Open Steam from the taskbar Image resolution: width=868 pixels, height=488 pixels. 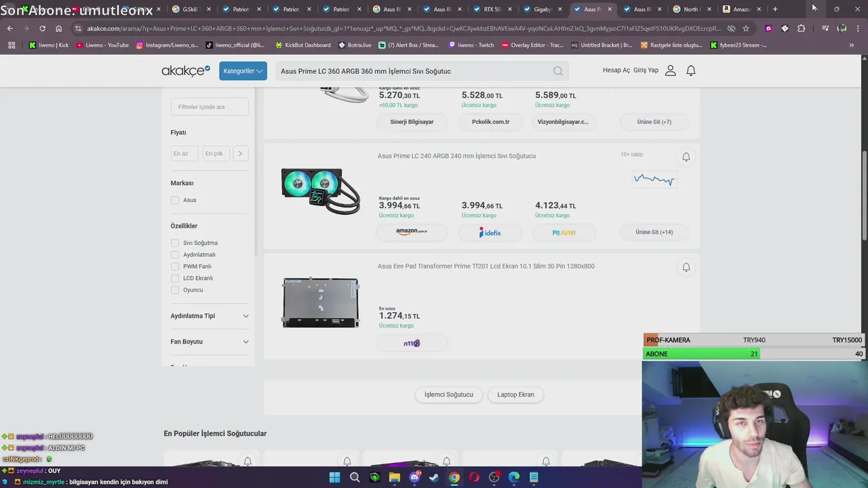434,477
